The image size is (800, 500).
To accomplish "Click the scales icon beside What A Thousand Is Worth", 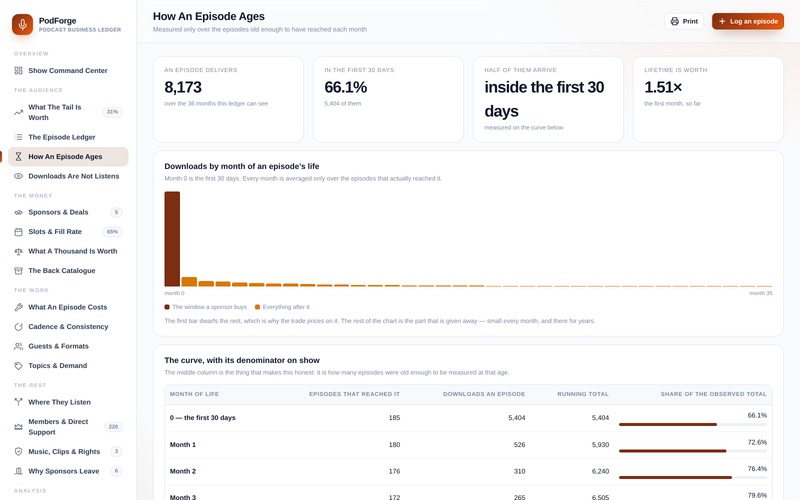I will (x=18, y=251).
